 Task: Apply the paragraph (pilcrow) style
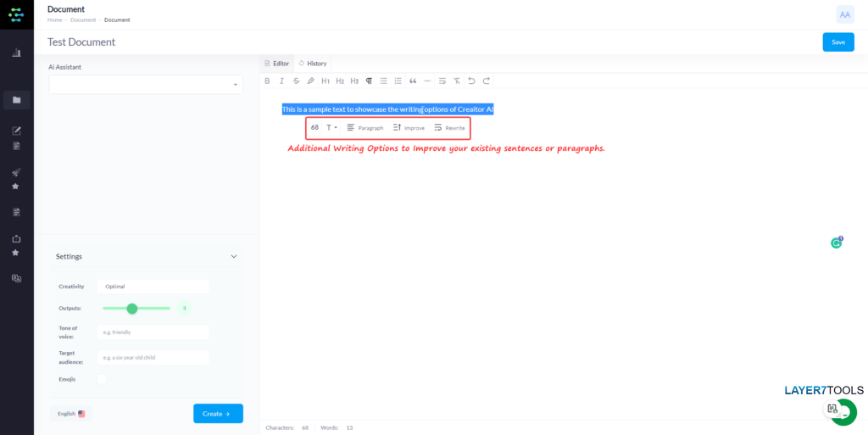tap(369, 81)
